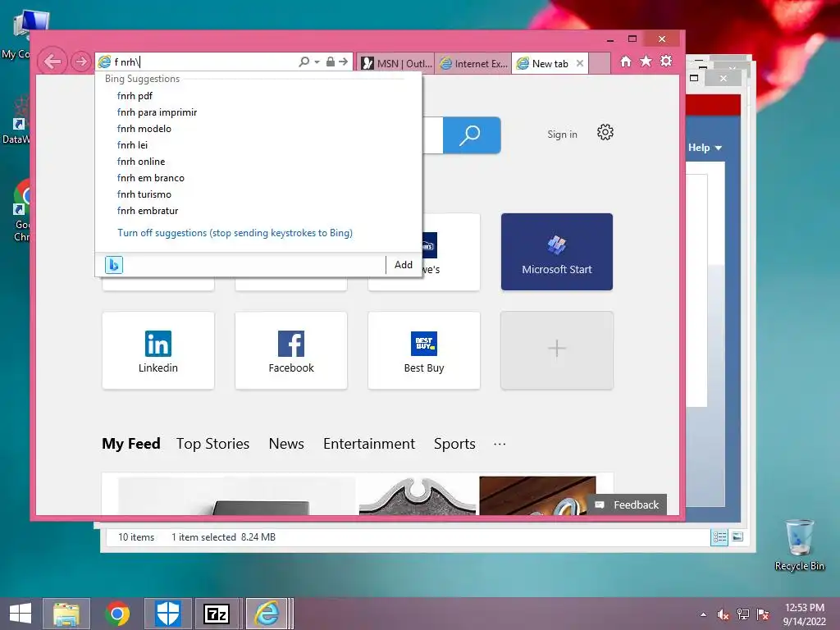
Task: Switch File Explorer to details view icon
Action: pyautogui.click(x=719, y=536)
